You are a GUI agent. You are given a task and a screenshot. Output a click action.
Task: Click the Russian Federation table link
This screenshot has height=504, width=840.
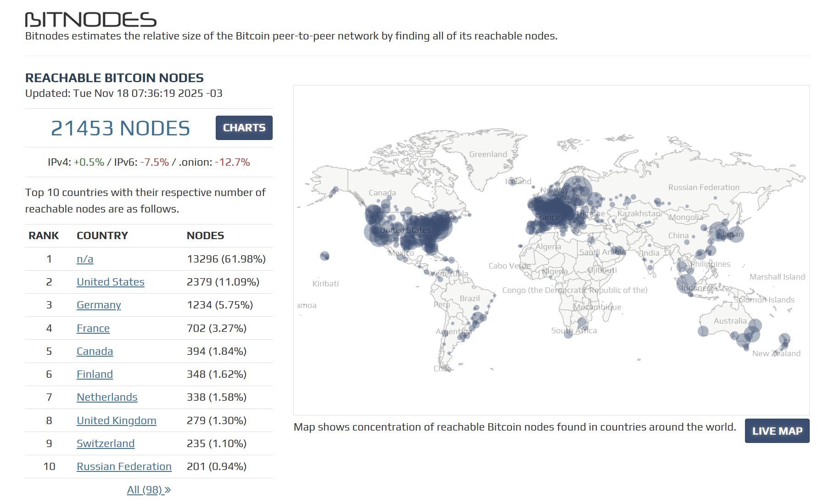click(x=124, y=466)
